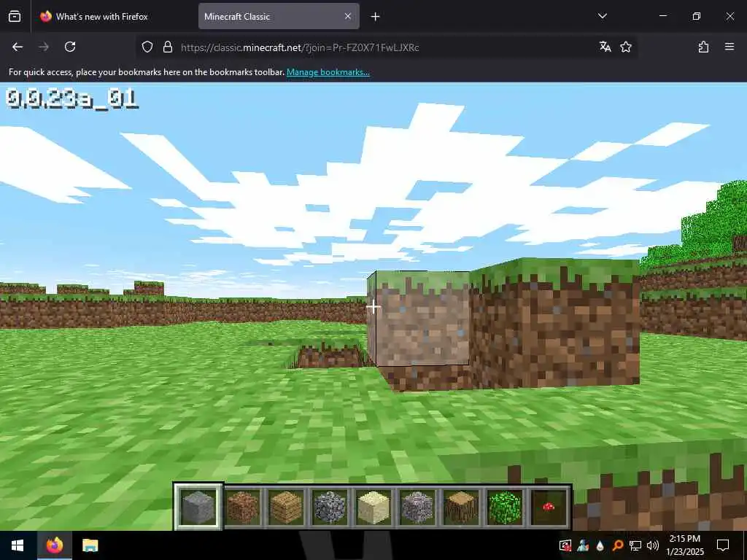List all tabs dropdown arrow

point(602,16)
